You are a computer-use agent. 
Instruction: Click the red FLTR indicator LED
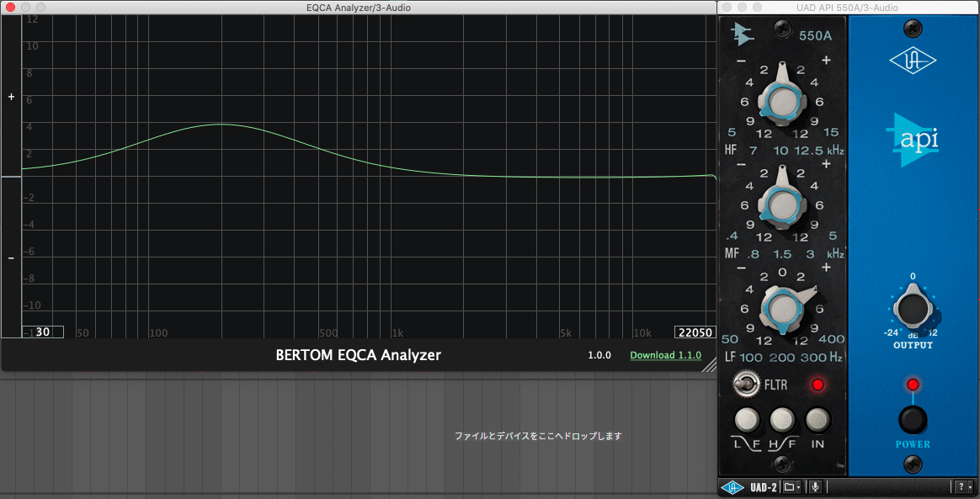point(818,384)
